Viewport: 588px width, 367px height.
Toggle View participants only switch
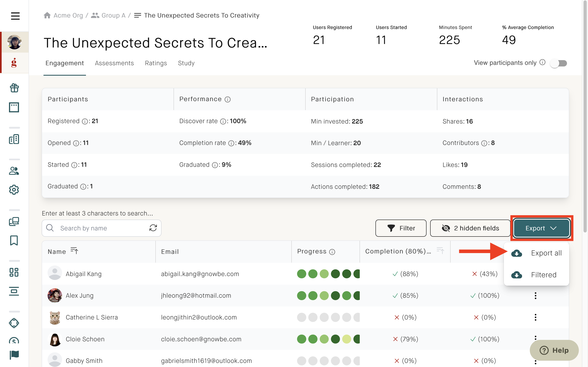pyautogui.click(x=559, y=63)
